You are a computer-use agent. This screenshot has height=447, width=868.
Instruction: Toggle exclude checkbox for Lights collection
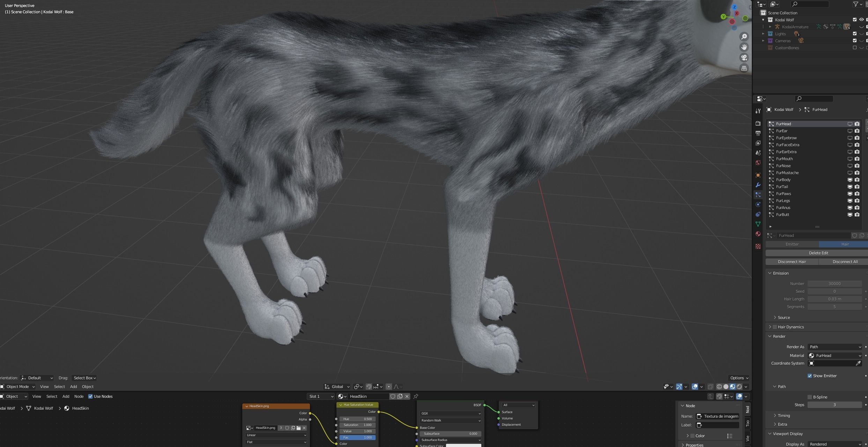pyautogui.click(x=855, y=34)
